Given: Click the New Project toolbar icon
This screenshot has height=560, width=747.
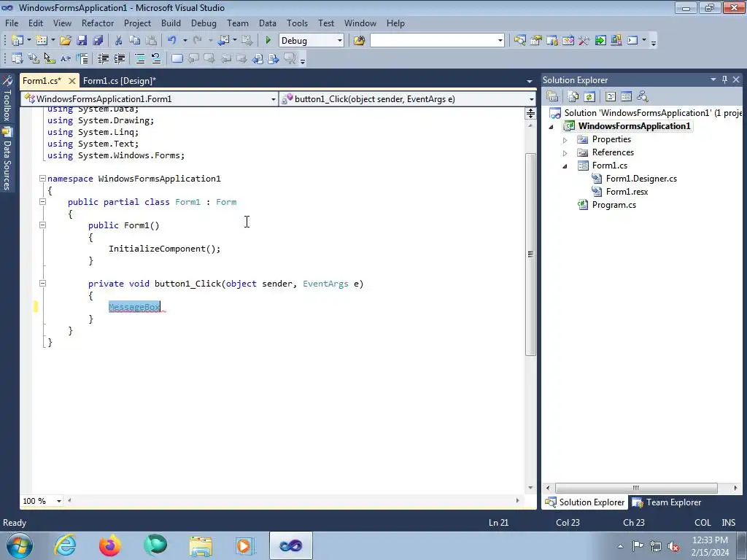Looking at the screenshot, I should click(x=18, y=41).
